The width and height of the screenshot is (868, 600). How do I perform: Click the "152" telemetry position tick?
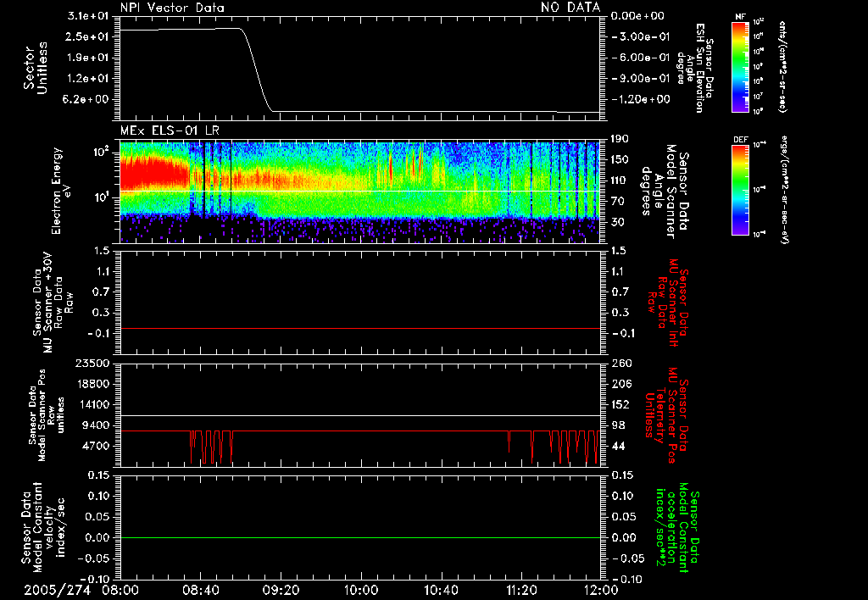(620, 405)
